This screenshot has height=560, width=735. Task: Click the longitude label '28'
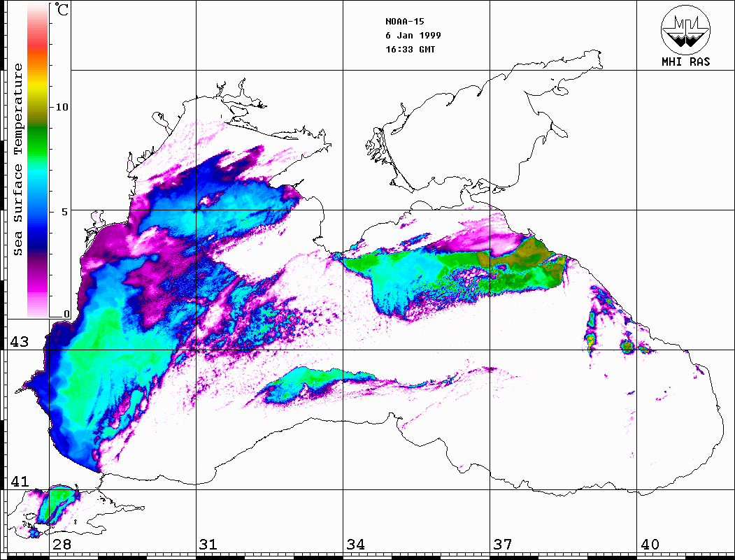click(62, 544)
